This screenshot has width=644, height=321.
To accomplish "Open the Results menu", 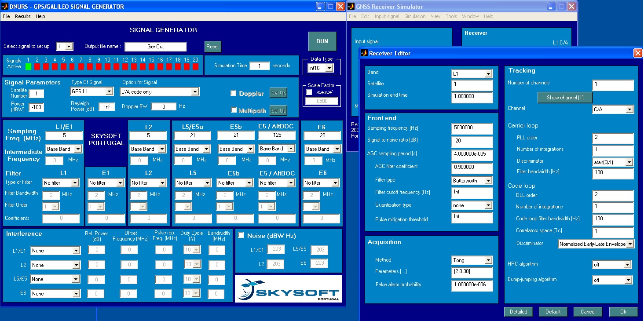I will point(22,16).
